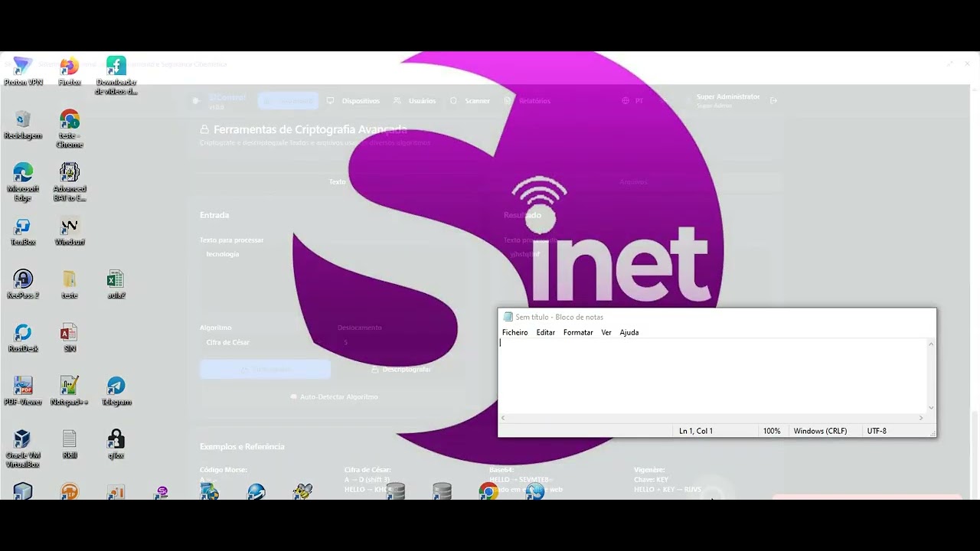Click "UTF-8" encoding in Notepad status bar
This screenshot has height=551, width=980.
pos(877,431)
